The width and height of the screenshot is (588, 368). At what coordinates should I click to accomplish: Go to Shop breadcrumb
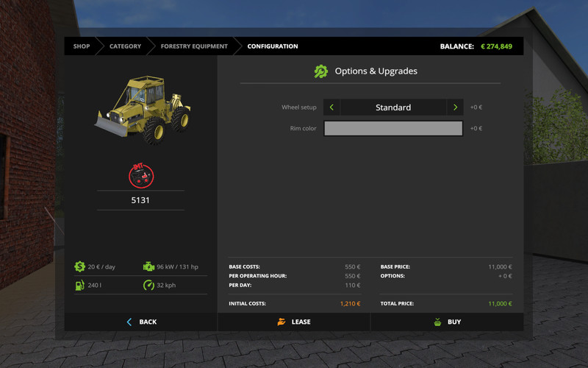pyautogui.click(x=82, y=46)
